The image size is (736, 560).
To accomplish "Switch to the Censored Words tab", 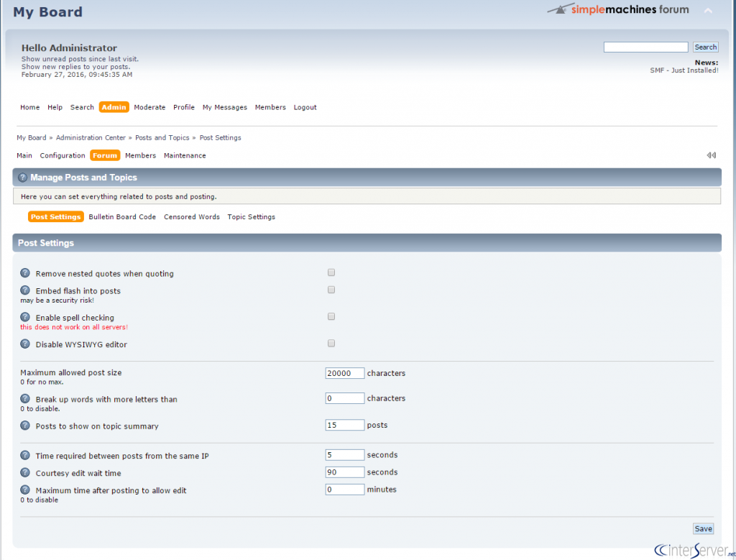I will click(191, 217).
